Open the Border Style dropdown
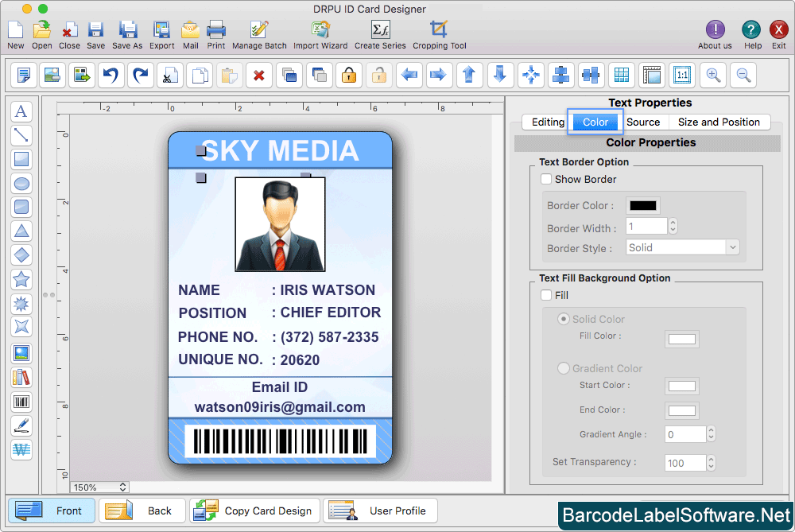This screenshot has height=532, width=795. point(683,248)
